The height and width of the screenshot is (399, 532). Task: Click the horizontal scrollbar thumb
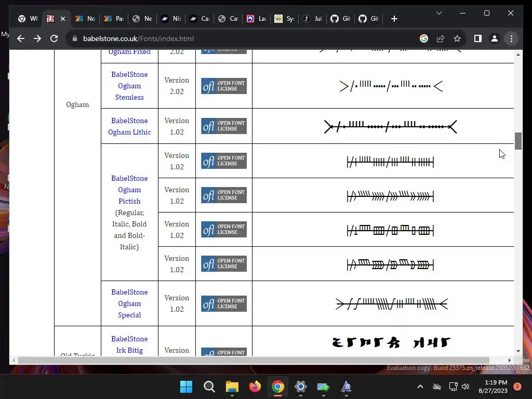click(254, 361)
